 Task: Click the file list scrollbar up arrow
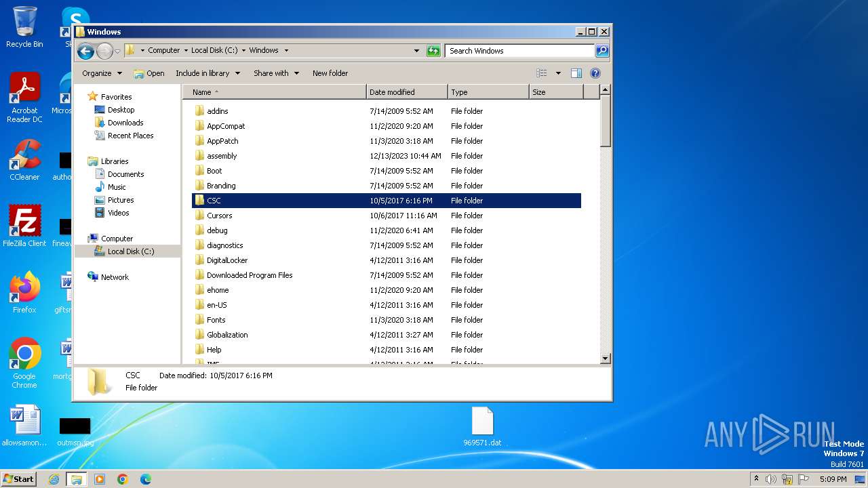606,90
